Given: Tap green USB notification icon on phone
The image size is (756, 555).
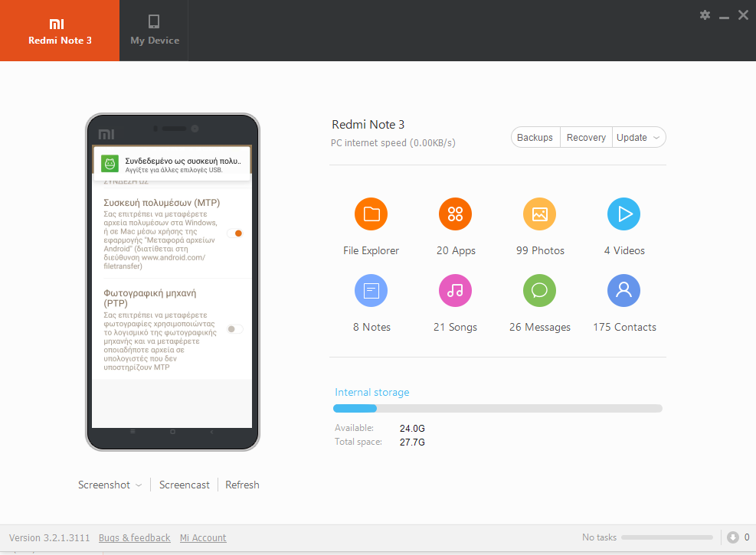Looking at the screenshot, I should coord(110,165).
